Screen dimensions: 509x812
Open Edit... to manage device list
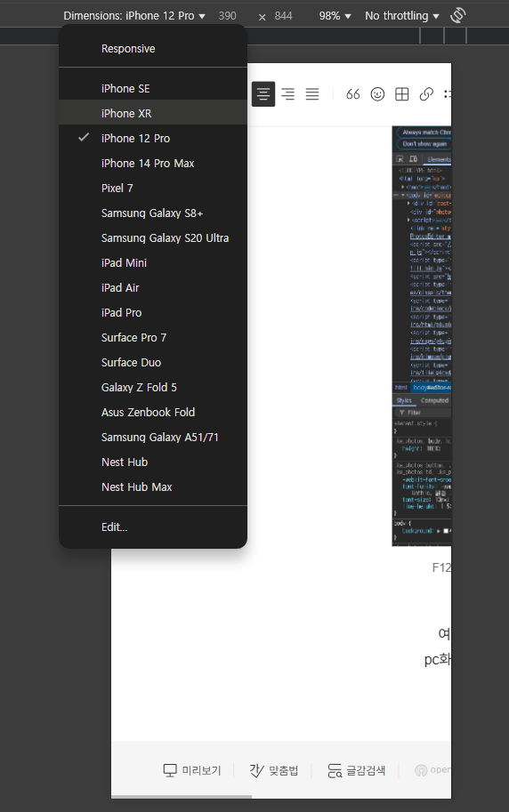pos(153,527)
